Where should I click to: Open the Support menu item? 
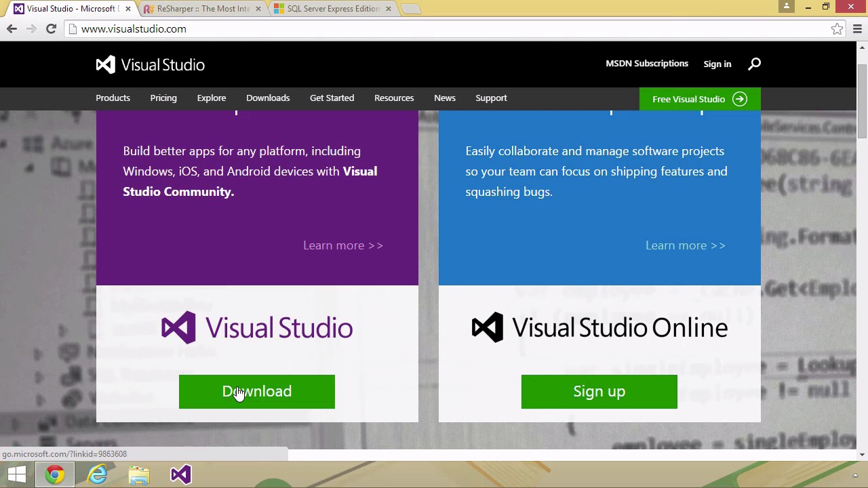(x=491, y=98)
